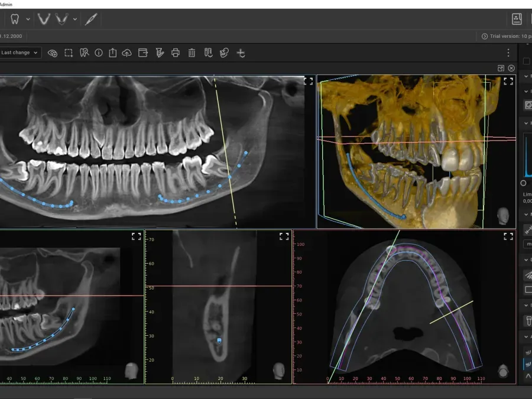Open the info icon
The height and width of the screenshot is (399, 532).
[98, 53]
